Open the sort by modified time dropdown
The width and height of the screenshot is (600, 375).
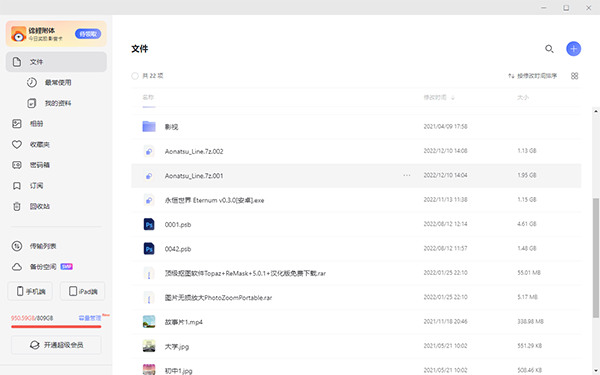[x=532, y=76]
